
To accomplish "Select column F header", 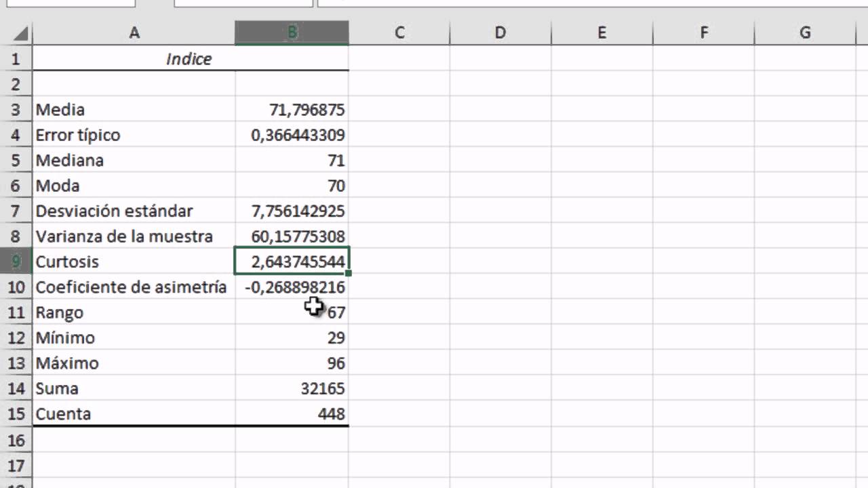I will 704,33.
